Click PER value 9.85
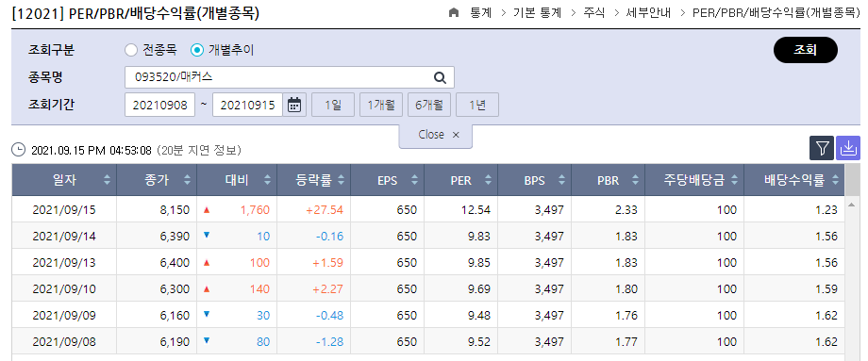This screenshot has width=868, height=361. point(479,263)
